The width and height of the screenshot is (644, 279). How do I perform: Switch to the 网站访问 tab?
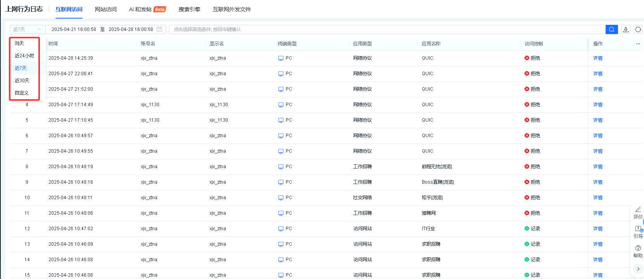[x=105, y=9]
